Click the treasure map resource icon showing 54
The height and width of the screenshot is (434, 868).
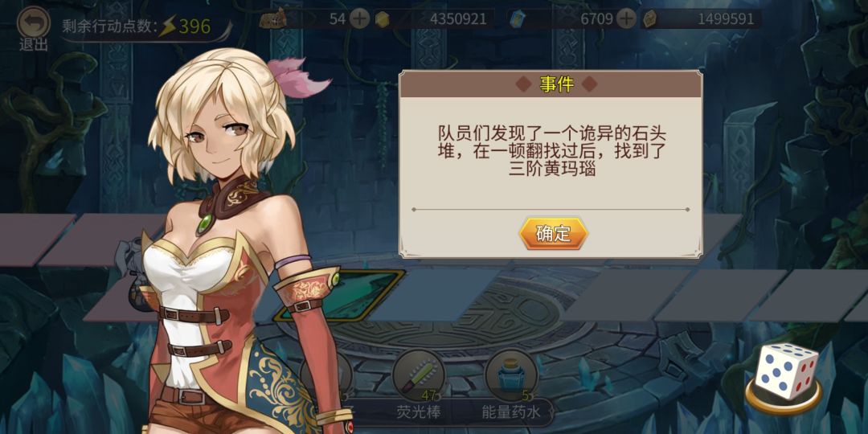click(273, 19)
